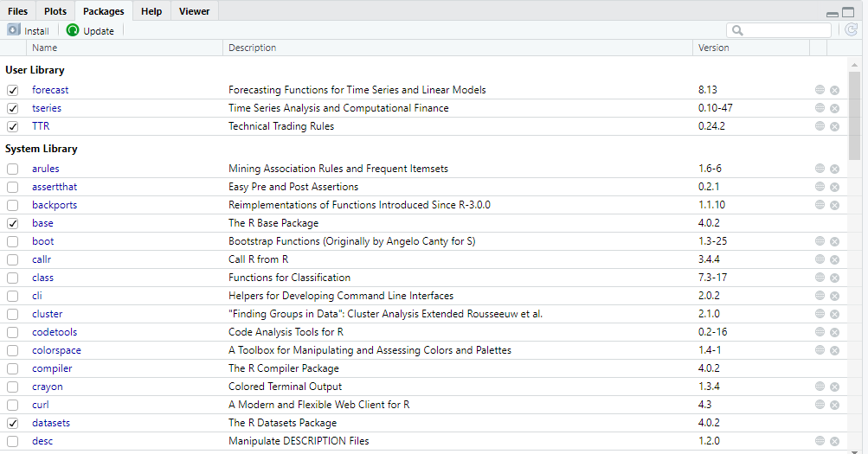The image size is (868, 454).
Task: Remove the backports package icon
Action: [835, 205]
